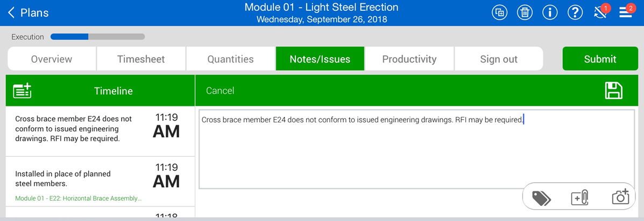The image size is (644, 221).
Task: Save the note using floppy disk icon
Action: click(613, 91)
